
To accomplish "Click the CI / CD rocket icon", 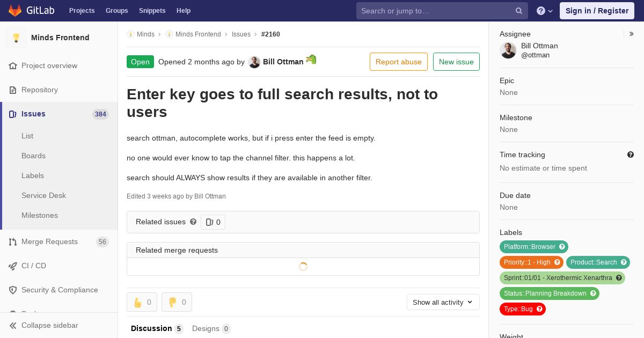I will click(13, 266).
